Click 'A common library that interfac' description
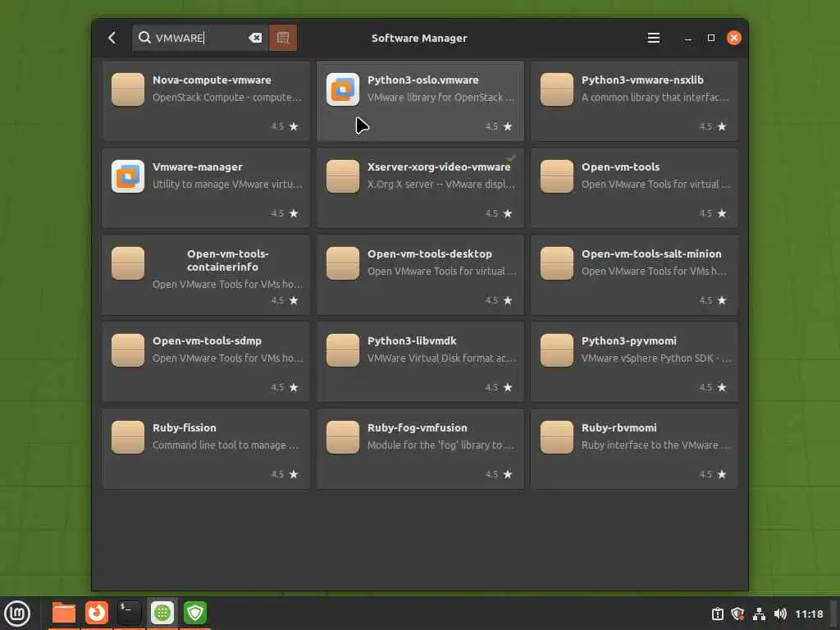 [655, 98]
